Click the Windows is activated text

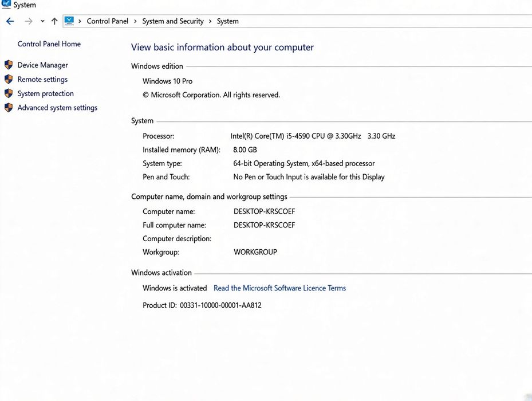(x=175, y=288)
